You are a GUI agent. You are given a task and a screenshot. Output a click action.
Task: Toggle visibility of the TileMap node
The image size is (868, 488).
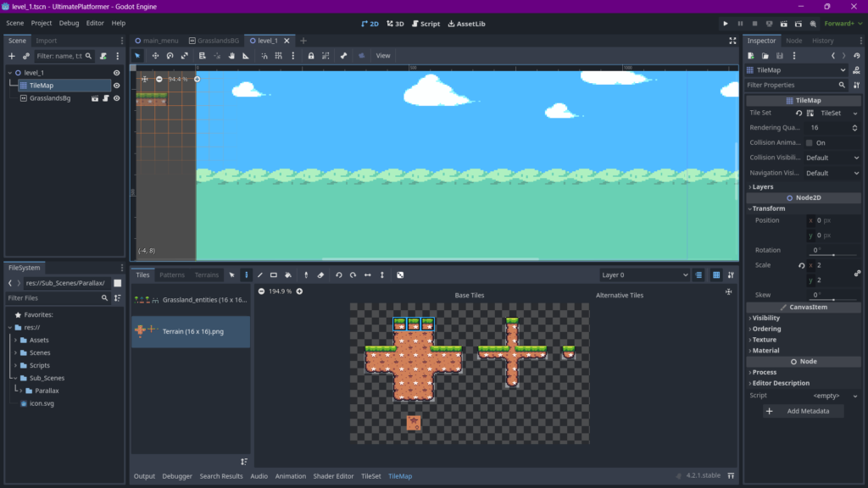pyautogui.click(x=116, y=85)
